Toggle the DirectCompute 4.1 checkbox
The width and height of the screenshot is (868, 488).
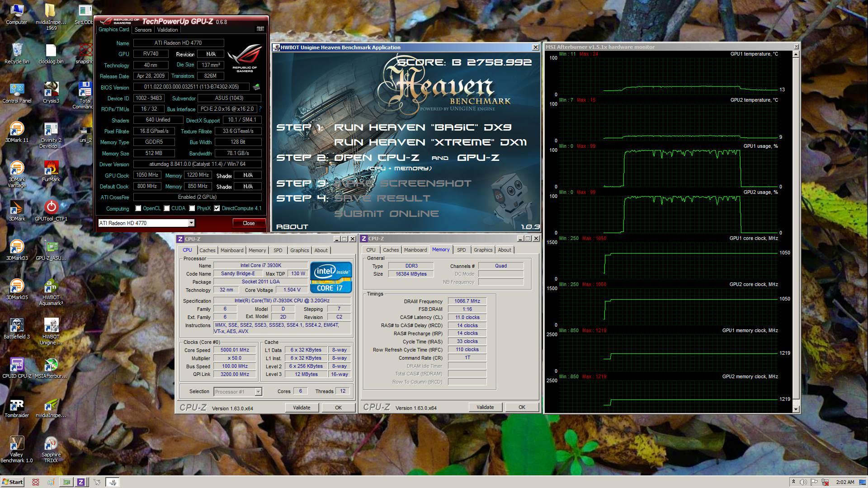[x=217, y=208]
